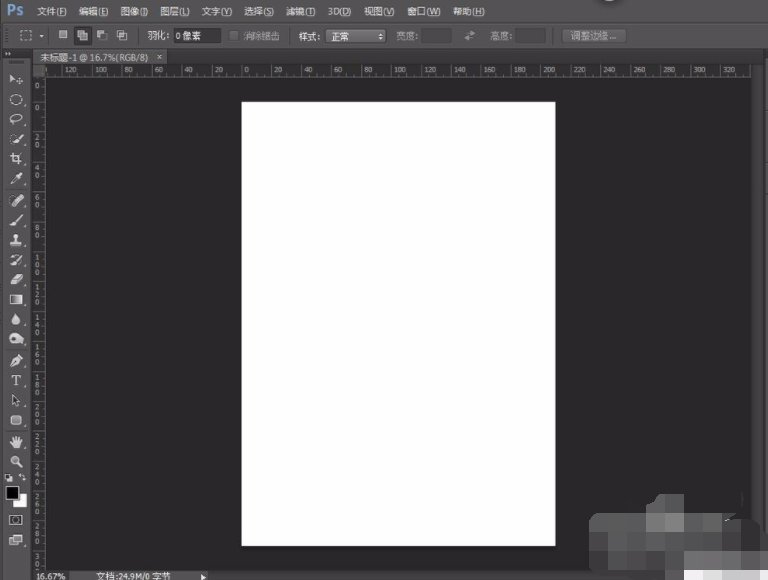Open status bar document info arrow
768x580 pixels.
(x=204, y=576)
